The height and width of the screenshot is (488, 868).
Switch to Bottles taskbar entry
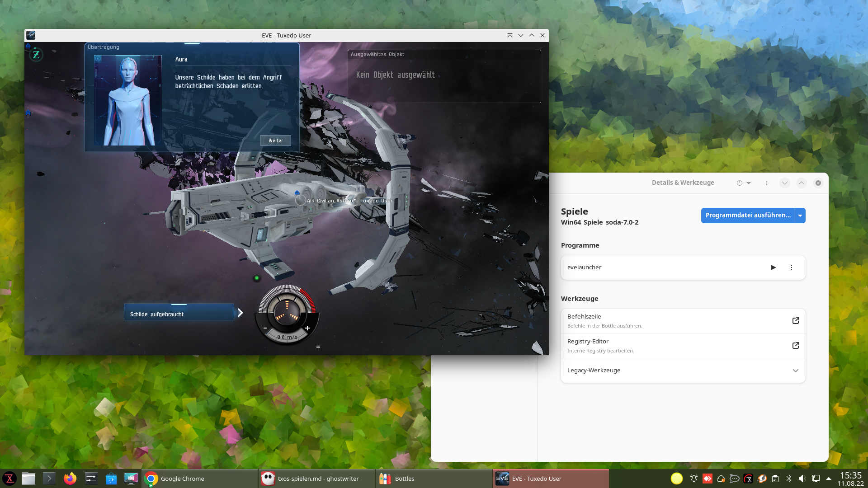tap(434, 479)
